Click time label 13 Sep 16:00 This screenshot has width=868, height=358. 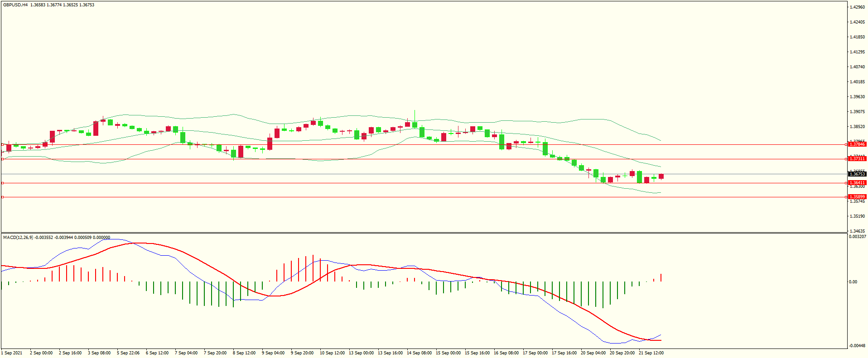coord(390,353)
